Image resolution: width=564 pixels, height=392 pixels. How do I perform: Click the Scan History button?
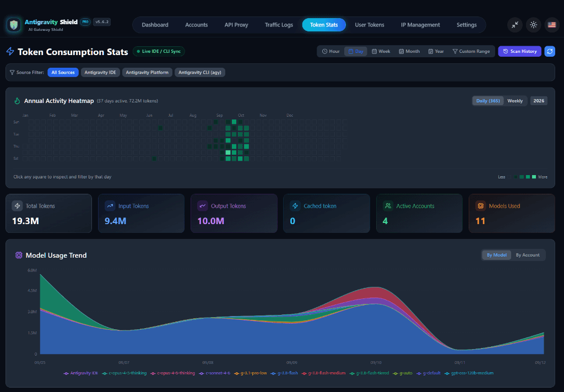pos(519,51)
